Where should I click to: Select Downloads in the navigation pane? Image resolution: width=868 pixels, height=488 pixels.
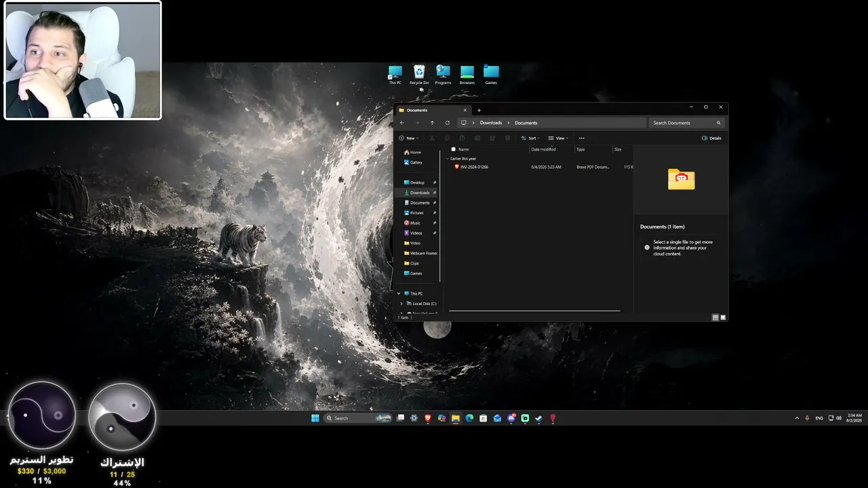(417, 192)
